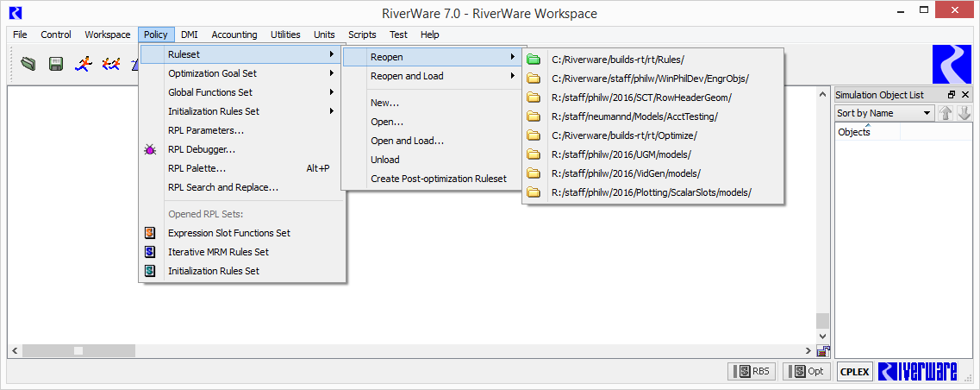Click folder icon beside Plotting/ScalarSlots/models path

click(534, 192)
